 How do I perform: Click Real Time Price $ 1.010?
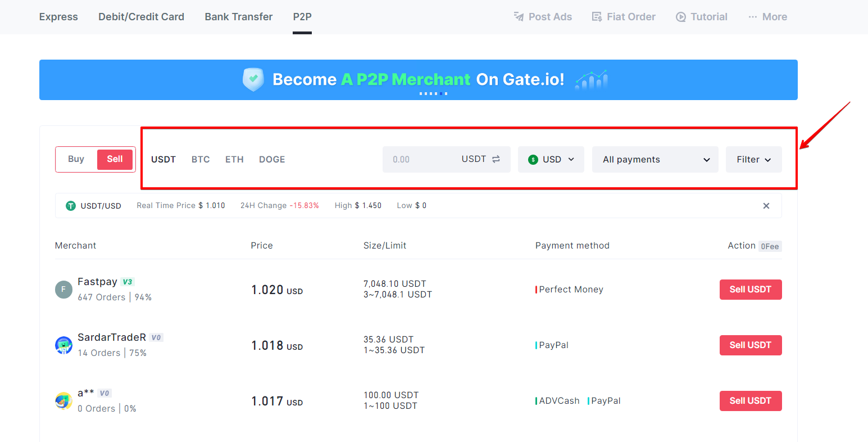(x=181, y=206)
